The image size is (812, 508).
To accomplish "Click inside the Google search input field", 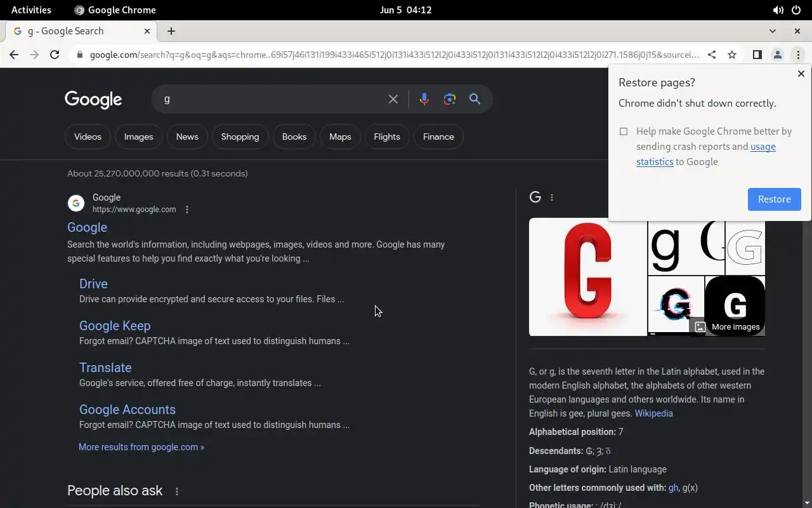I will (x=273, y=99).
